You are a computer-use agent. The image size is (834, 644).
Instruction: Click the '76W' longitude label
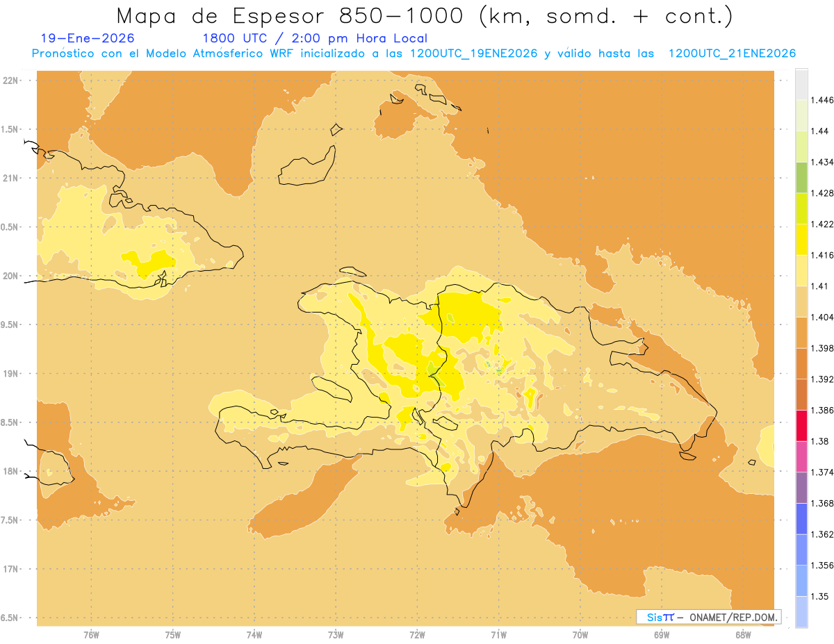91,634
